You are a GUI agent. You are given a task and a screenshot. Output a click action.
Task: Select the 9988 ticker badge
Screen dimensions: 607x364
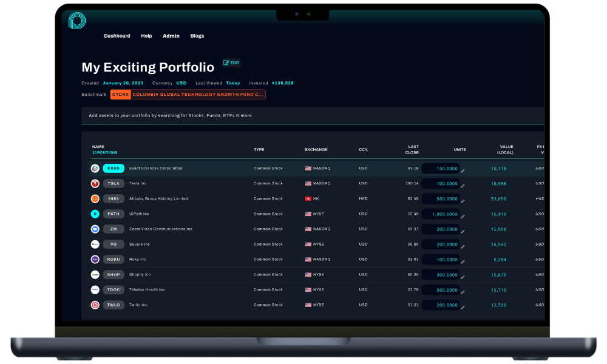tap(114, 199)
